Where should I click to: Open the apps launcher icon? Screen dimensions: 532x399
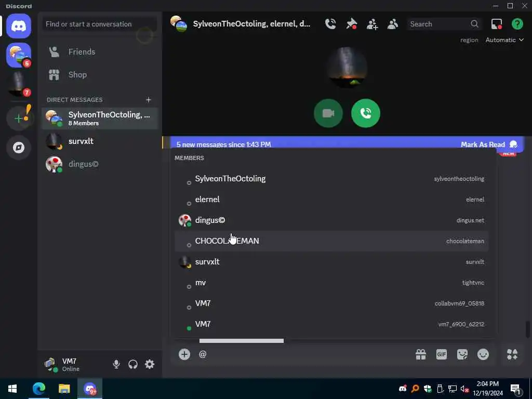pos(512,354)
